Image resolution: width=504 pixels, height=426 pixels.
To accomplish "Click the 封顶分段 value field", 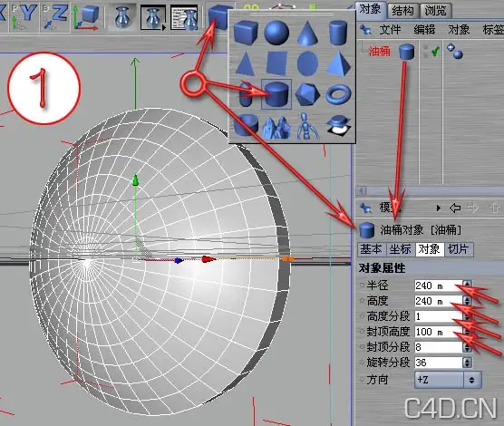I will [439, 347].
